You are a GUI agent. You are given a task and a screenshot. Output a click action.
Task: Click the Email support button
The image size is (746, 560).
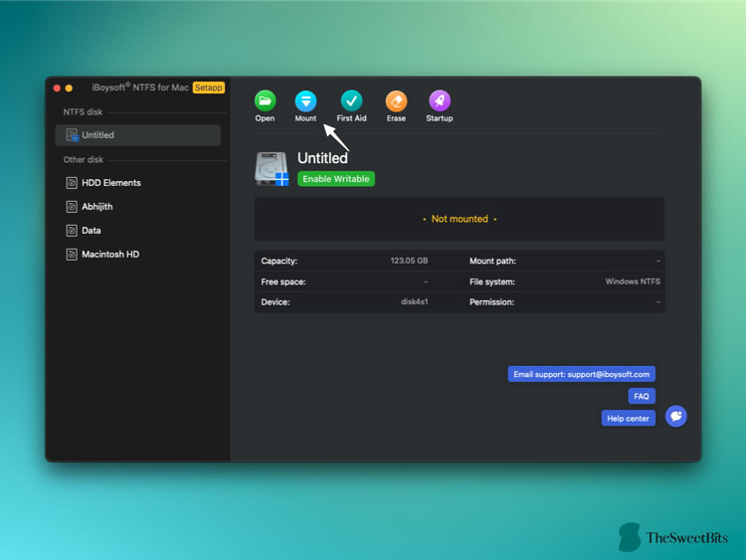582,374
